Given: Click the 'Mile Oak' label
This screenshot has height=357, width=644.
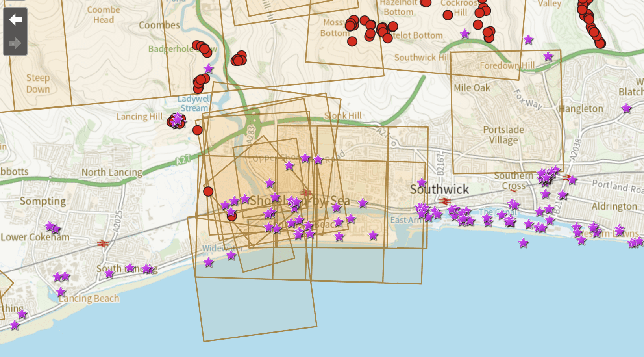Looking at the screenshot, I should point(472,87).
